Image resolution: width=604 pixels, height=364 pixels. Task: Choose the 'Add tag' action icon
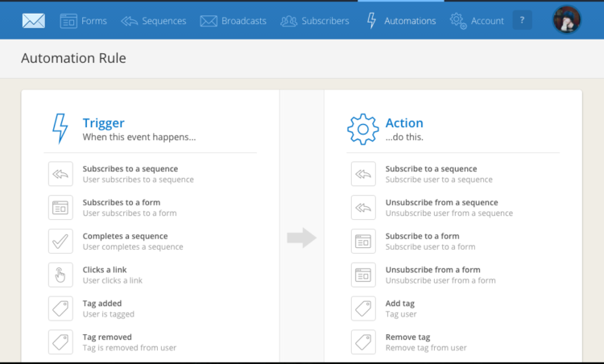[363, 308]
